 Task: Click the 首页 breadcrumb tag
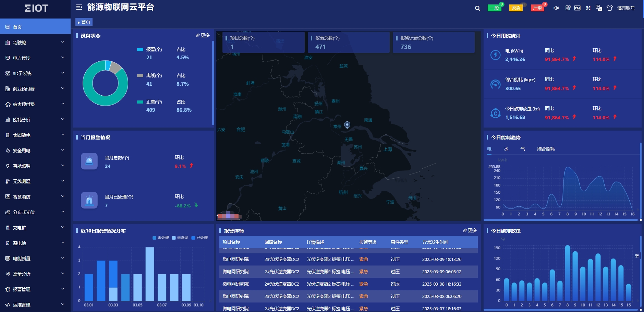pyautogui.click(x=84, y=22)
